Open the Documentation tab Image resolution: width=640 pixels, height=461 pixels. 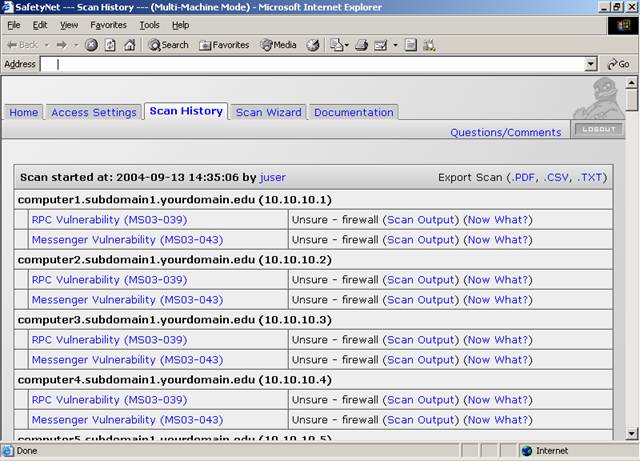point(353,112)
